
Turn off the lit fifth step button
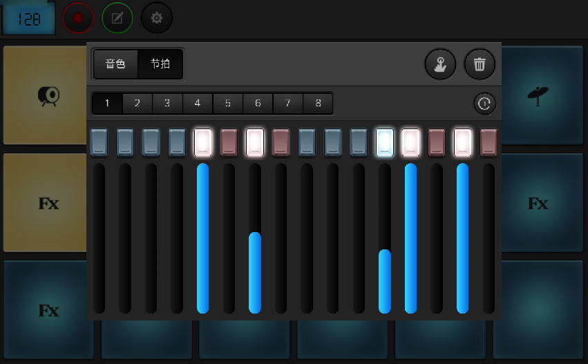pyautogui.click(x=203, y=142)
